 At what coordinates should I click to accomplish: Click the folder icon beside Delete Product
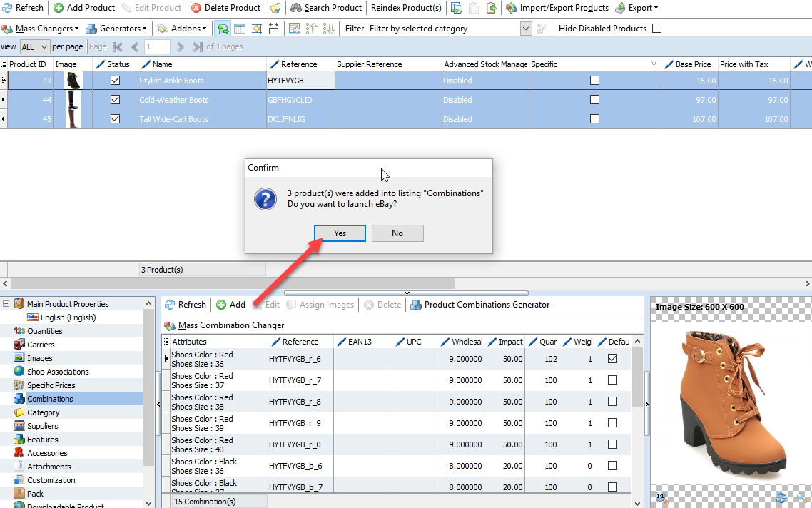pyautogui.click(x=275, y=8)
